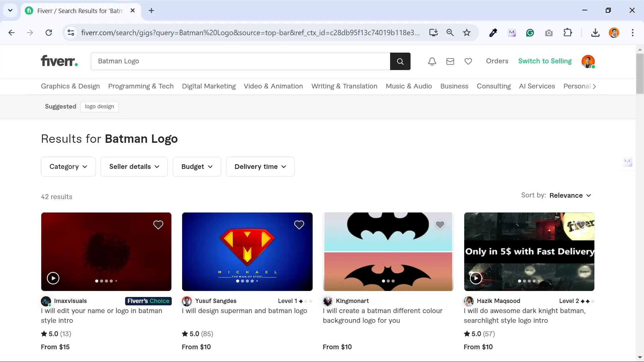This screenshot has height=362, width=644.
Task: Click install app icon in address bar
Action: (433, 33)
